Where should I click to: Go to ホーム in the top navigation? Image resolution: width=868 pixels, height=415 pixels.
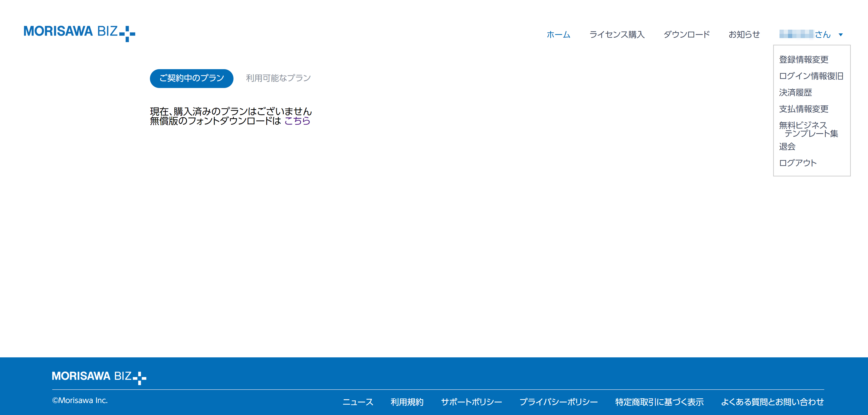point(558,34)
